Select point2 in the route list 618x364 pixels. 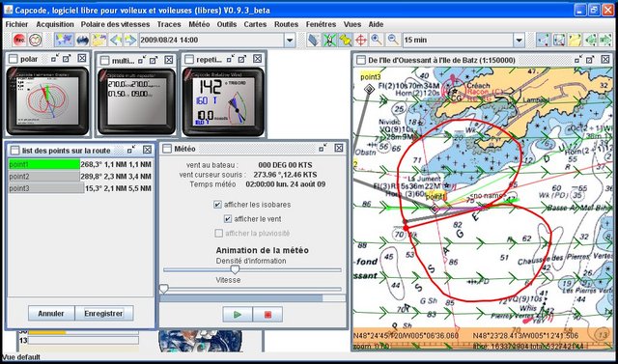[80, 176]
